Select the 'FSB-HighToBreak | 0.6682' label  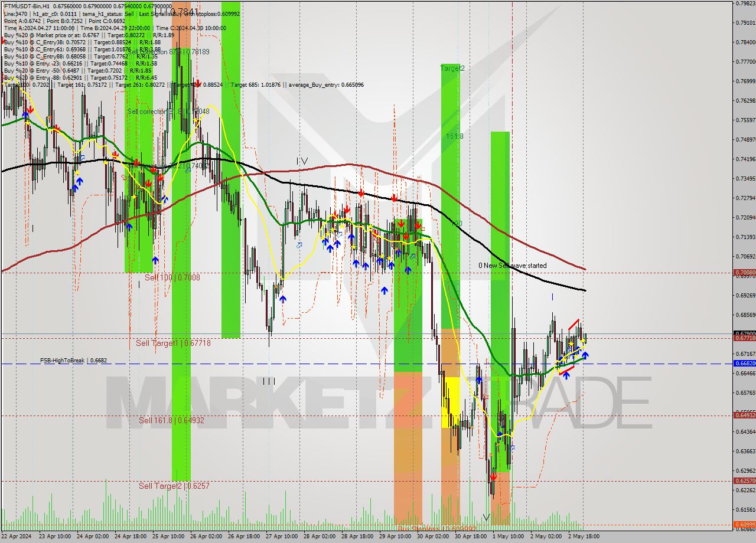click(74, 360)
